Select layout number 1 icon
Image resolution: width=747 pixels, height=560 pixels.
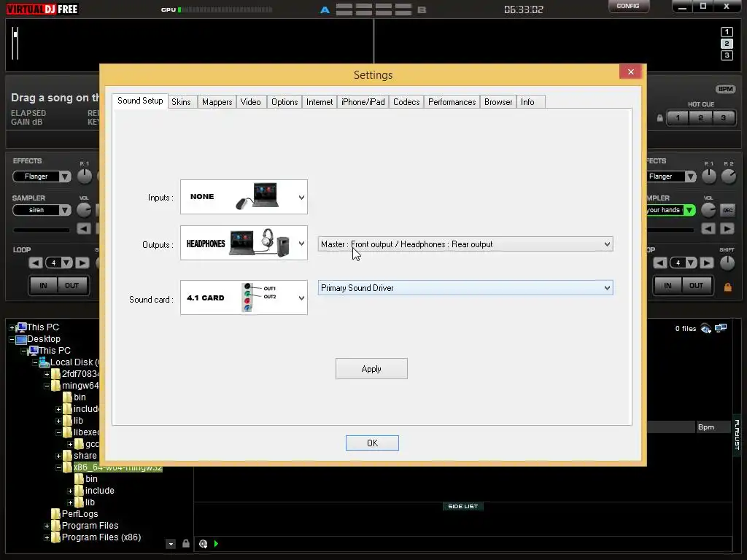[x=727, y=32]
